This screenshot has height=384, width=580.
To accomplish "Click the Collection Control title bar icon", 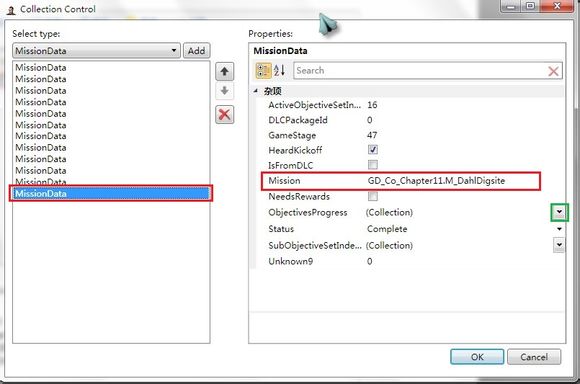I will tap(11, 10).
